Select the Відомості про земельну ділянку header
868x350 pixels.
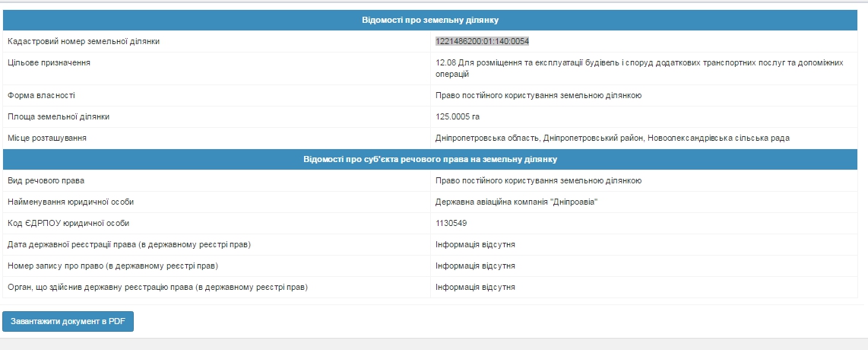(x=429, y=19)
